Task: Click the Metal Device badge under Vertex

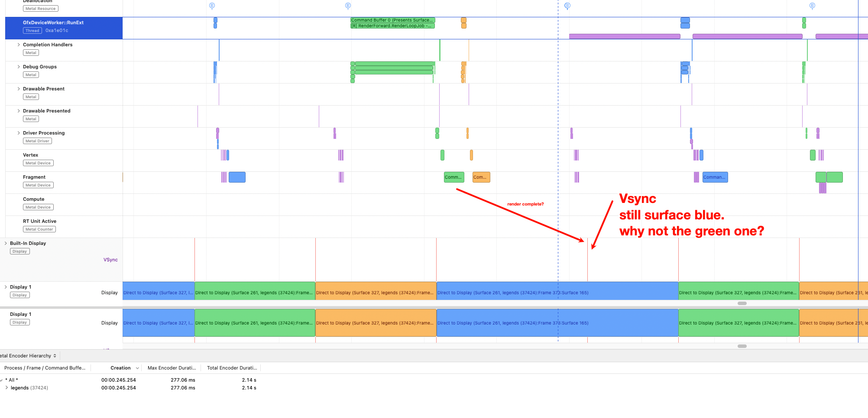Action: pyautogui.click(x=38, y=163)
